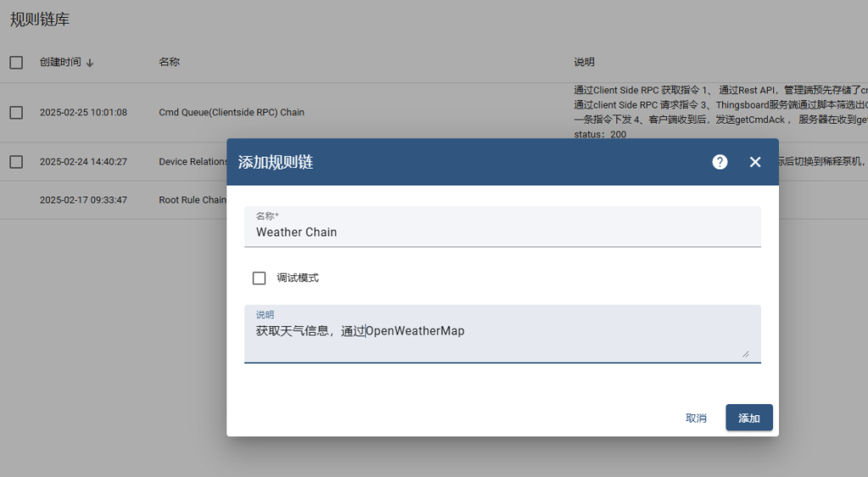Click the date 2025-02-17 09:33:47

pos(83,200)
